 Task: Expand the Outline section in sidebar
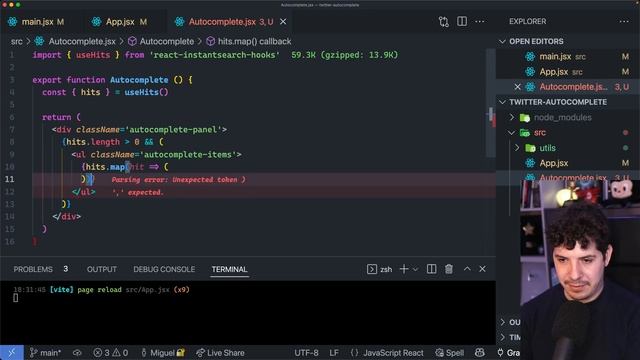point(511,322)
